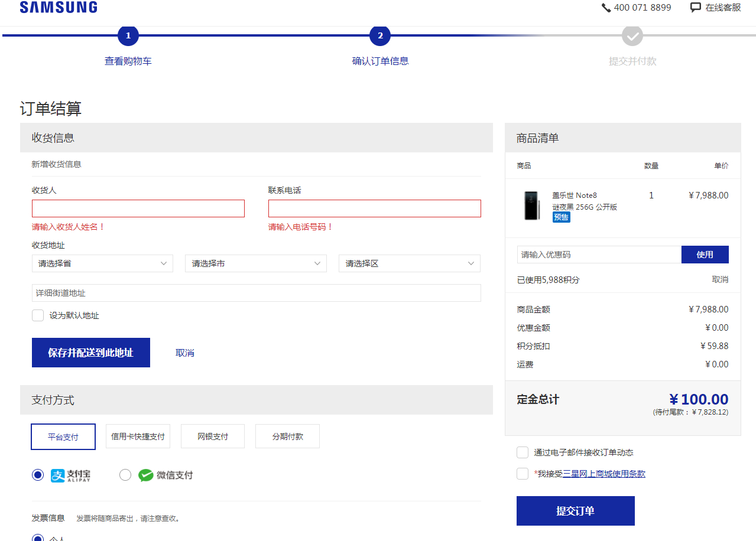The height and width of the screenshot is (541, 756).
Task: Click the 预售 badge on the product
Action: coord(562,217)
